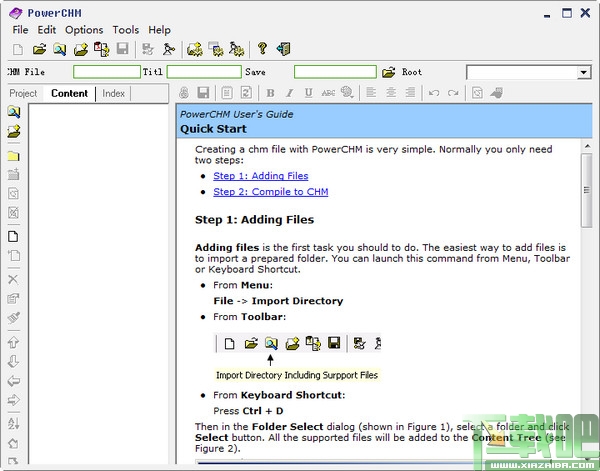This screenshot has width=600, height=471.
Task: Click the magnifier import directory icon in the left sidebar
Action: [x=14, y=112]
